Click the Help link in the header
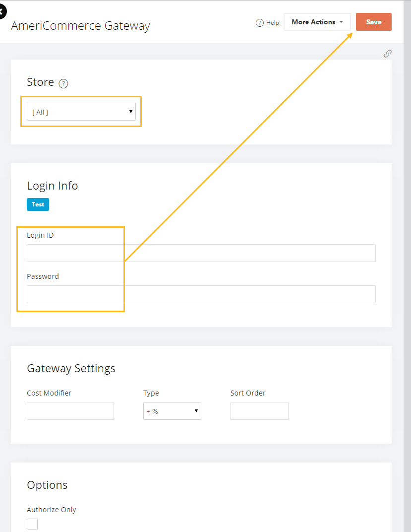411x532 pixels. 271,22
